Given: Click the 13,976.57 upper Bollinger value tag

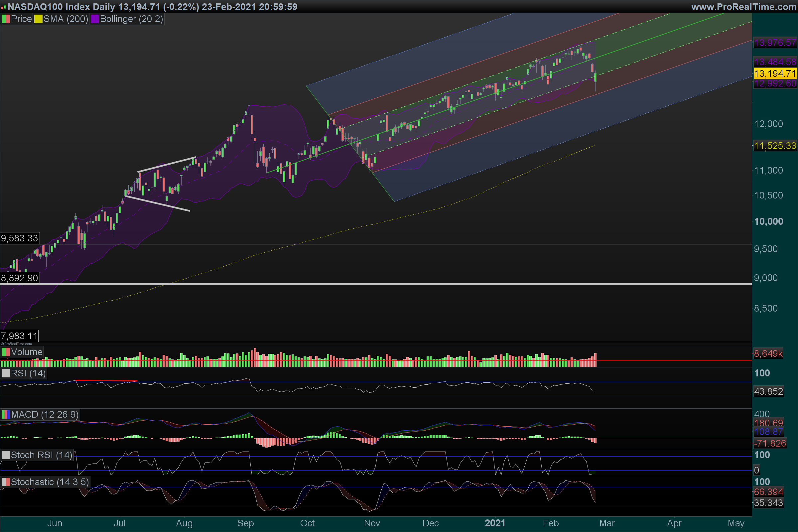Looking at the screenshot, I should [775, 43].
